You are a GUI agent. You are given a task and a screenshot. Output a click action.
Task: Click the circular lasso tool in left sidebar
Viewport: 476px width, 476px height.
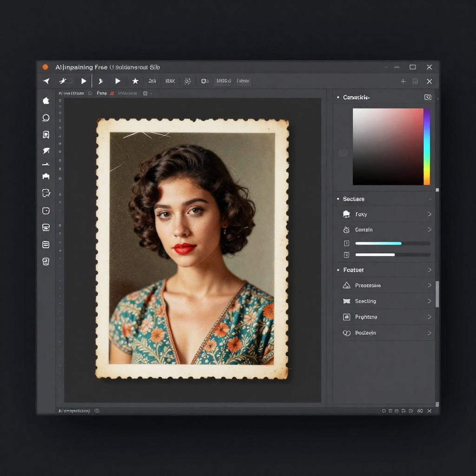coord(46,118)
